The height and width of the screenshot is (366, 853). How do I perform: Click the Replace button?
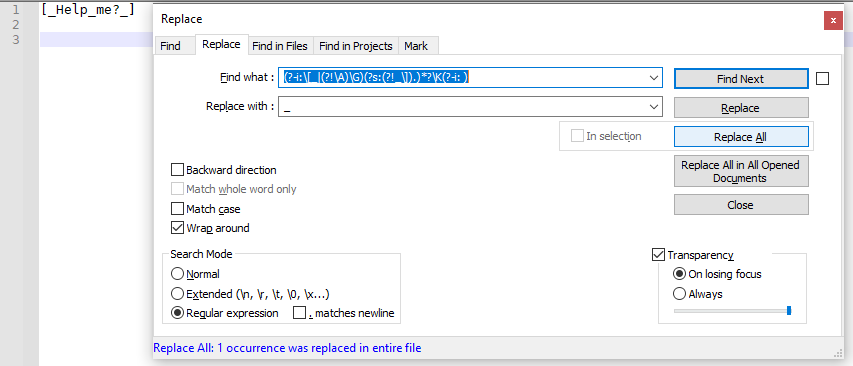741,108
